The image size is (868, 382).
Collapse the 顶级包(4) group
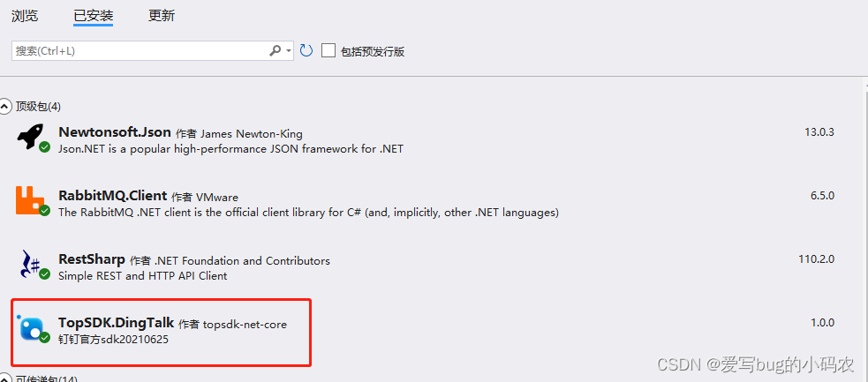[5, 106]
